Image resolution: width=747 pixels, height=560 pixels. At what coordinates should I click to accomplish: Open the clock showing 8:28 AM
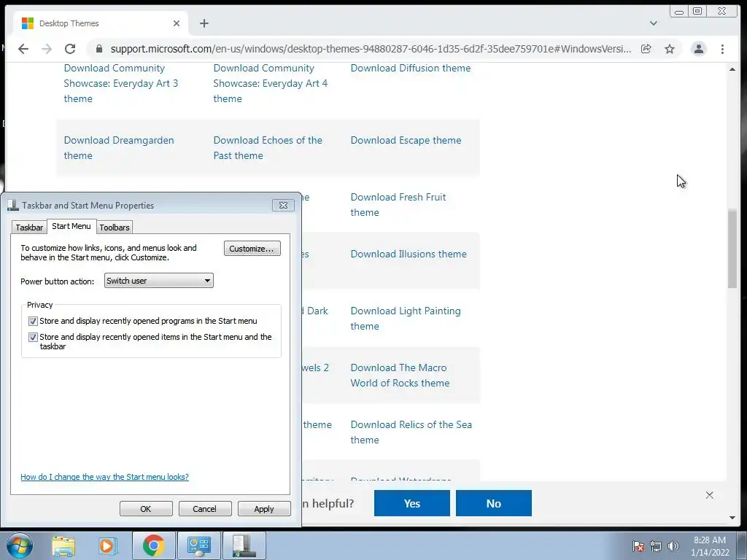coord(710,546)
